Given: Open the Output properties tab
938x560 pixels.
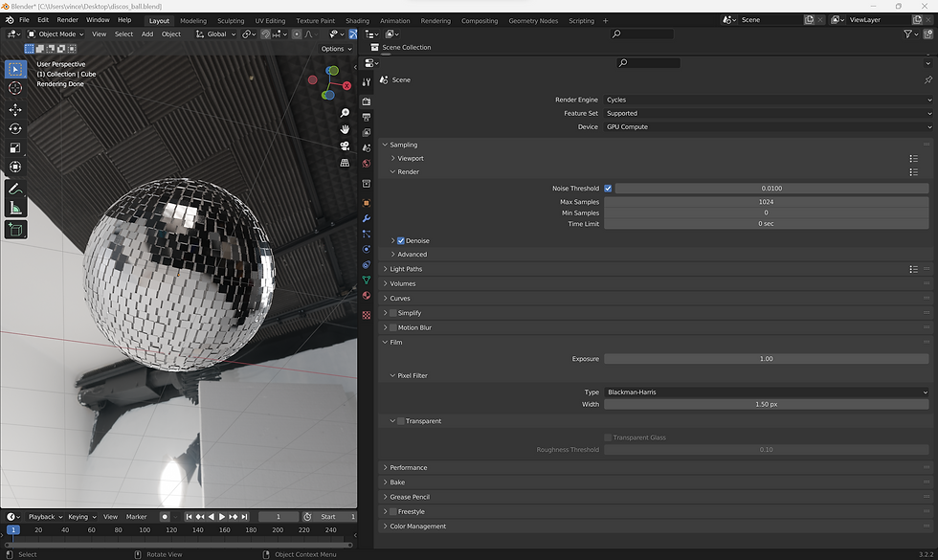Looking at the screenshot, I should point(367,117).
